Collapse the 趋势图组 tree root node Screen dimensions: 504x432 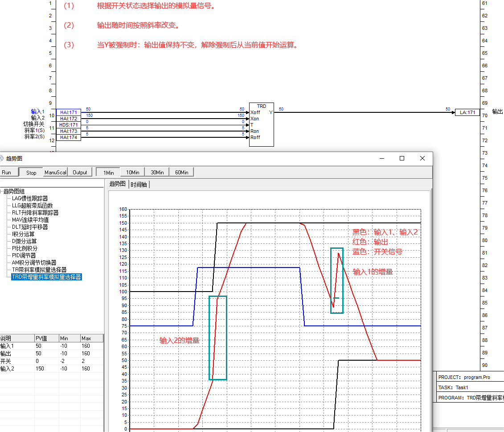pyautogui.click(x=1, y=191)
